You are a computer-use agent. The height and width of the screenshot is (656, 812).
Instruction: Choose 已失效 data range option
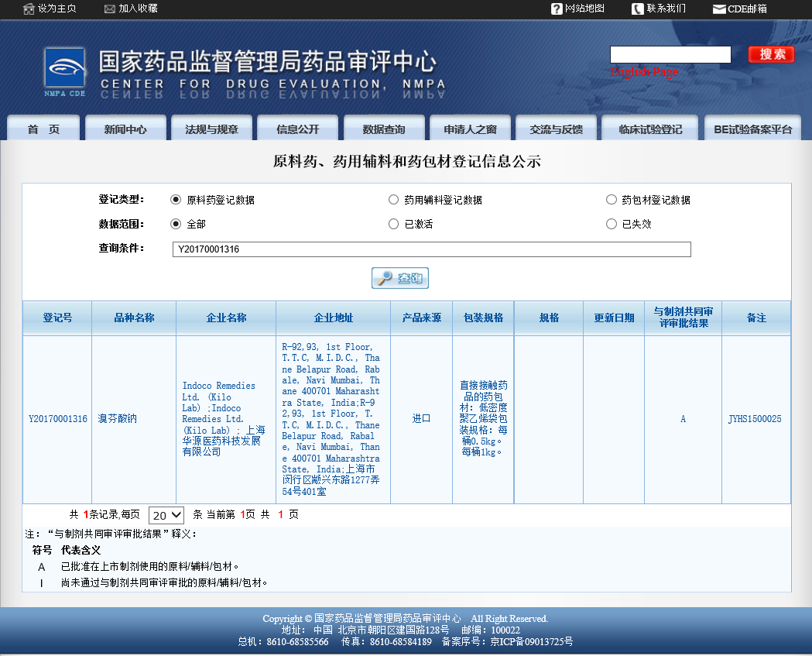pos(612,224)
